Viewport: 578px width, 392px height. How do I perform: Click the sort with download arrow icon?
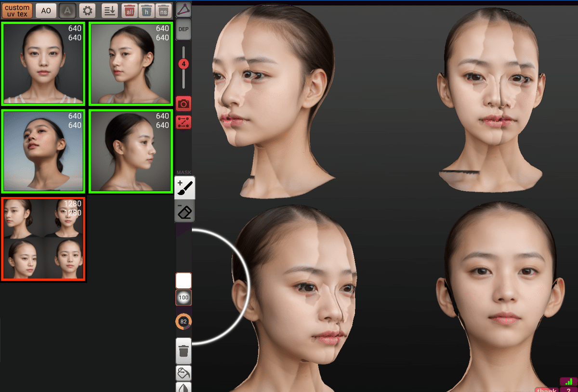[109, 10]
